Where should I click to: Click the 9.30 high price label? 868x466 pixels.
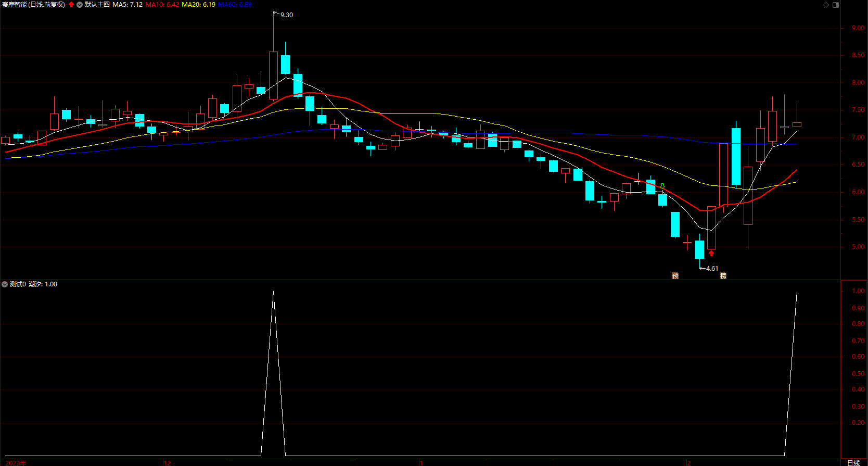coord(287,15)
